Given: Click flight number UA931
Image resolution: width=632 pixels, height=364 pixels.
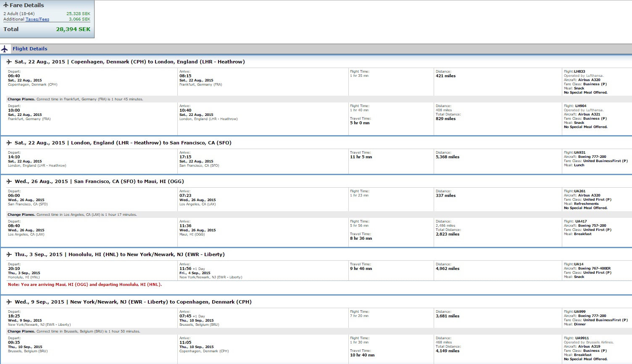Looking at the screenshot, I should click(x=579, y=152).
